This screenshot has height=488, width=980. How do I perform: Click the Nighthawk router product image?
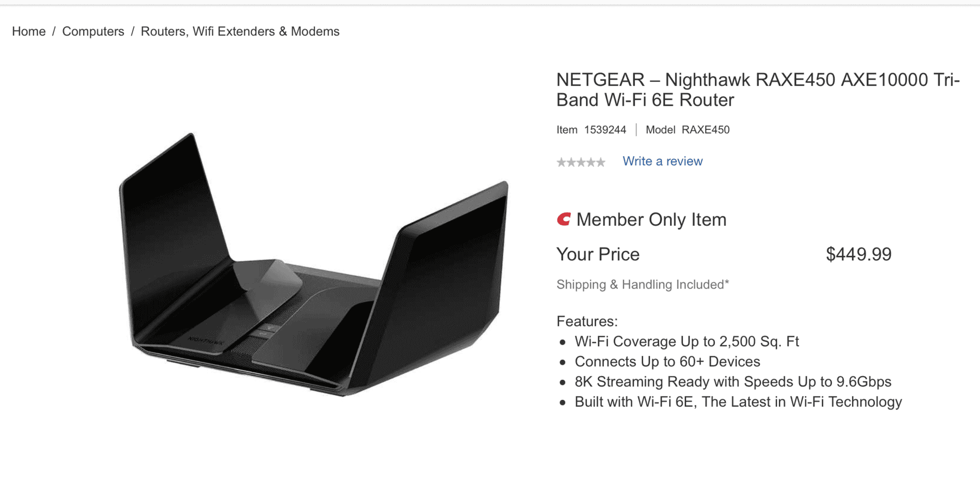(314, 265)
